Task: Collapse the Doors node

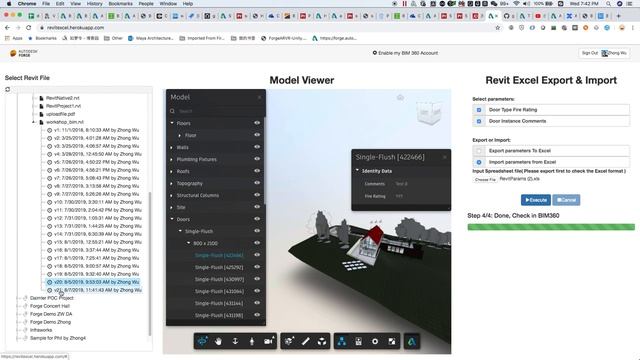Action: tap(172, 219)
